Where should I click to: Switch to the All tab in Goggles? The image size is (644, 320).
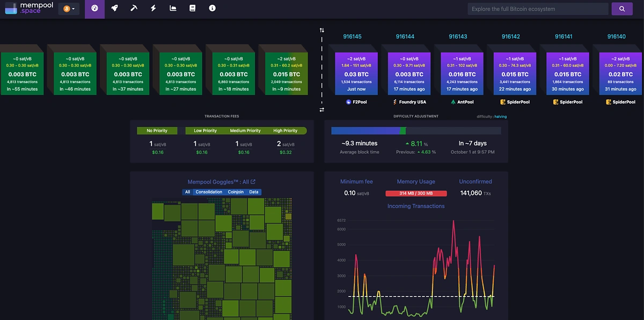(x=187, y=191)
